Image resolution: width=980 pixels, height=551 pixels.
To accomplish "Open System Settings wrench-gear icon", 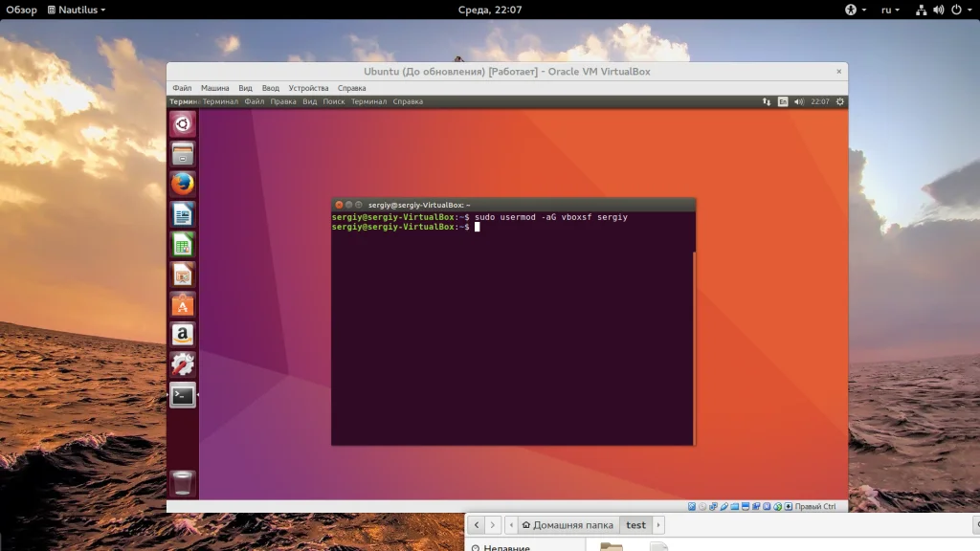I will pyautogui.click(x=183, y=364).
